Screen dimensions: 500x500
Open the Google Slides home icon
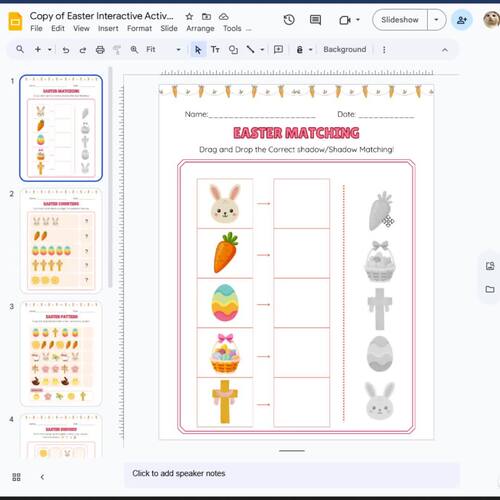pyautogui.click(x=15, y=21)
